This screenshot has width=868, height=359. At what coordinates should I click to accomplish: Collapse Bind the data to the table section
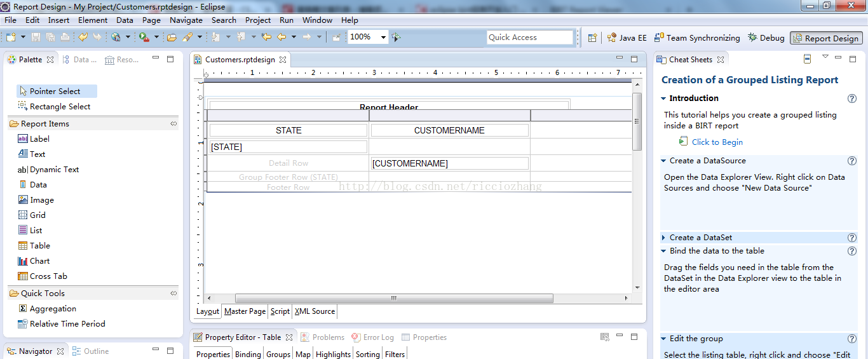[663, 251]
